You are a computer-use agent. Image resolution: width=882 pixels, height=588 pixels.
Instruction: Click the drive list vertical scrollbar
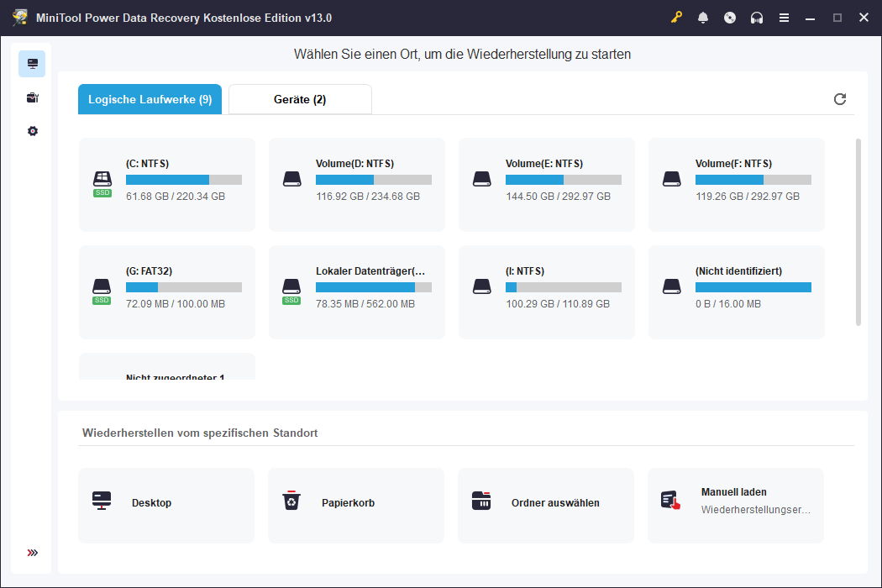(858, 232)
